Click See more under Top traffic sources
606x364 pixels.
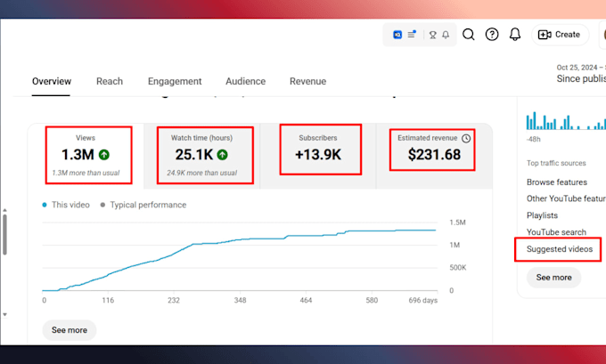(x=553, y=278)
